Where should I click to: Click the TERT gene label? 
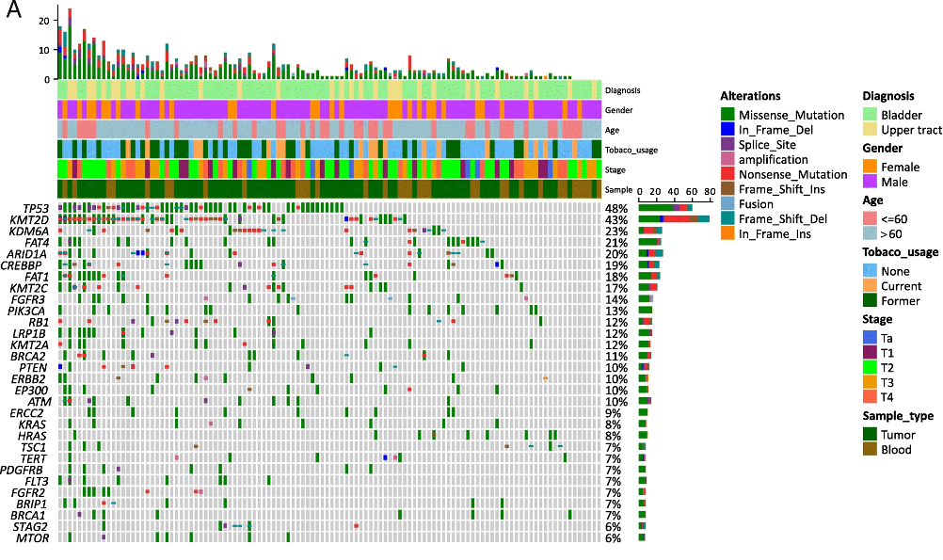(x=34, y=458)
